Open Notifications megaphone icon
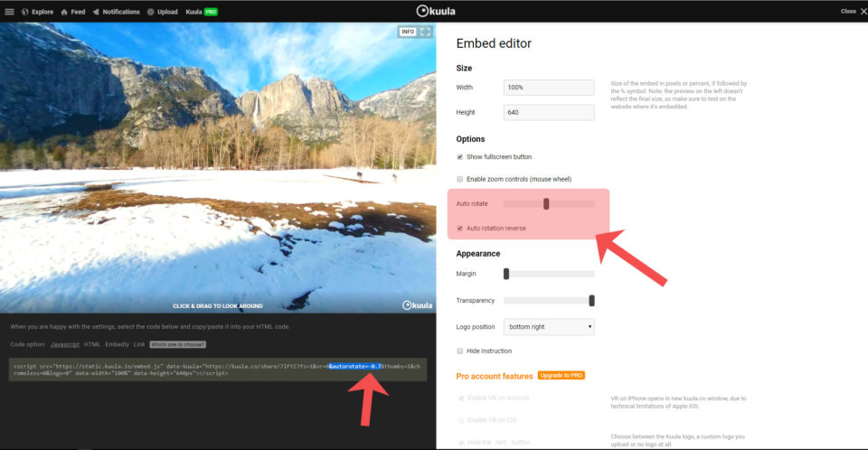 point(95,12)
